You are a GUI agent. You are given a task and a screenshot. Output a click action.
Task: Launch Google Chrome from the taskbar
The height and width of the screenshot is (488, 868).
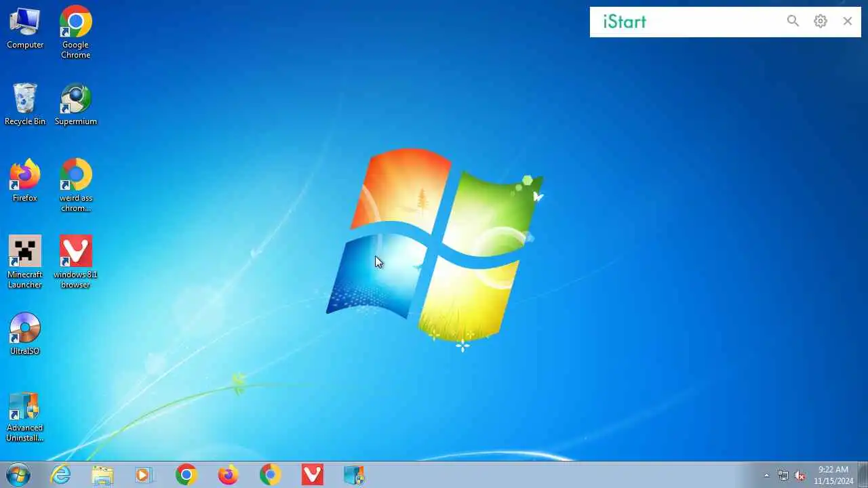[186, 475]
